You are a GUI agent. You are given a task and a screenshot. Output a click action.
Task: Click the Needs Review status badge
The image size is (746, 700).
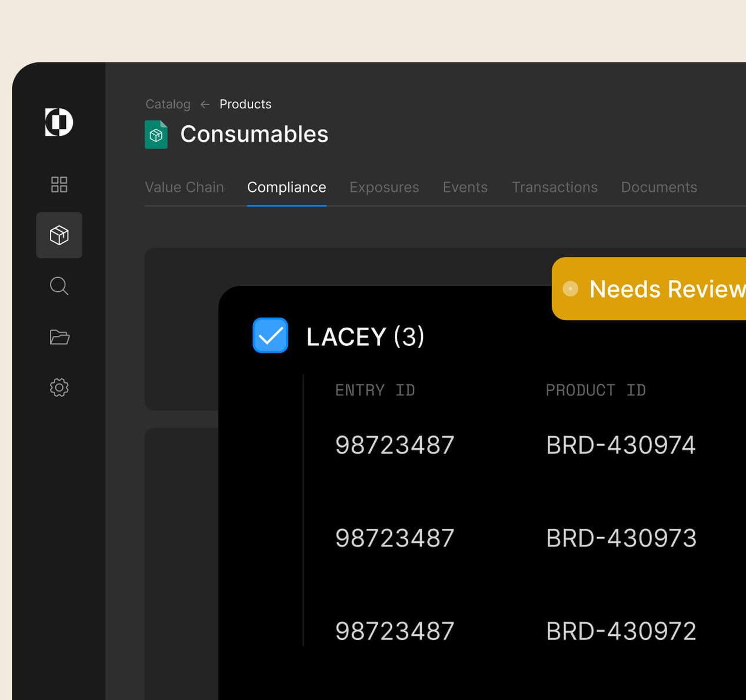pos(649,289)
